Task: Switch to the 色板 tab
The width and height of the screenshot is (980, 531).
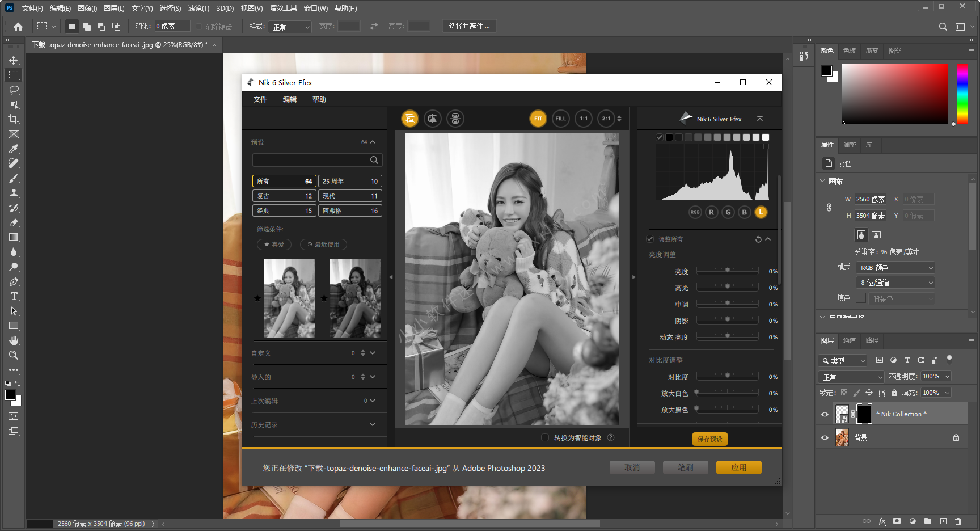Action: [x=849, y=50]
